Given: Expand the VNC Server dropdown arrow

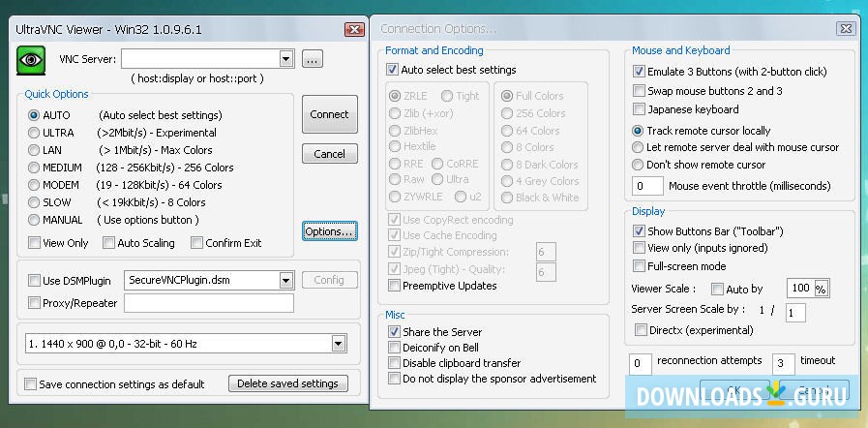Looking at the screenshot, I should 285,59.
